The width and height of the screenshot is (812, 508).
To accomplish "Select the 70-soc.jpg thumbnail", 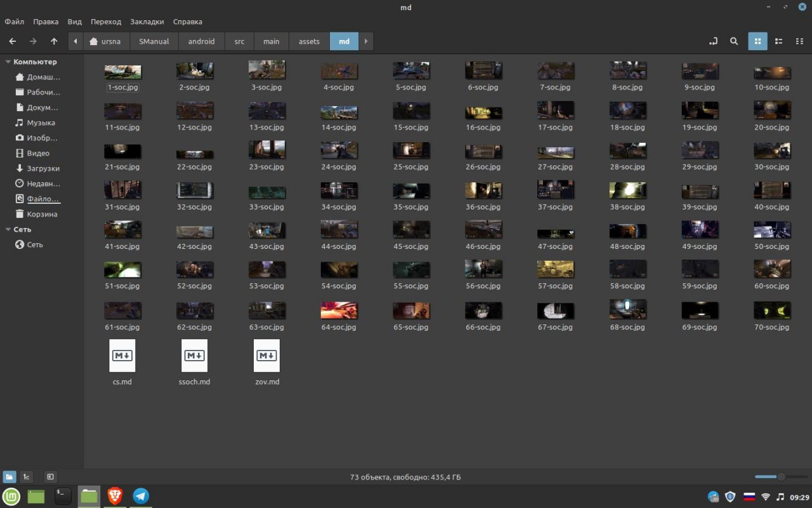I will click(772, 311).
